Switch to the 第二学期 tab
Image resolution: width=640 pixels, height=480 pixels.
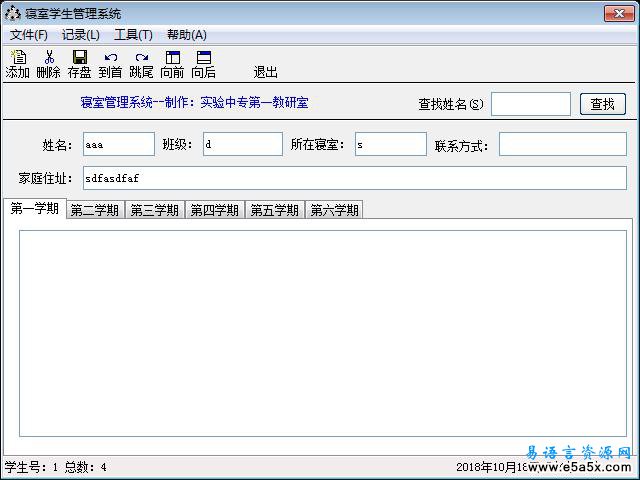coord(95,210)
